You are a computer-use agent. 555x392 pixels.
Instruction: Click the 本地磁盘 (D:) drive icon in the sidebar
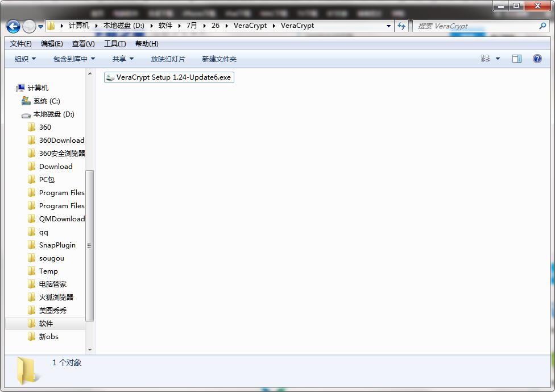(26, 115)
